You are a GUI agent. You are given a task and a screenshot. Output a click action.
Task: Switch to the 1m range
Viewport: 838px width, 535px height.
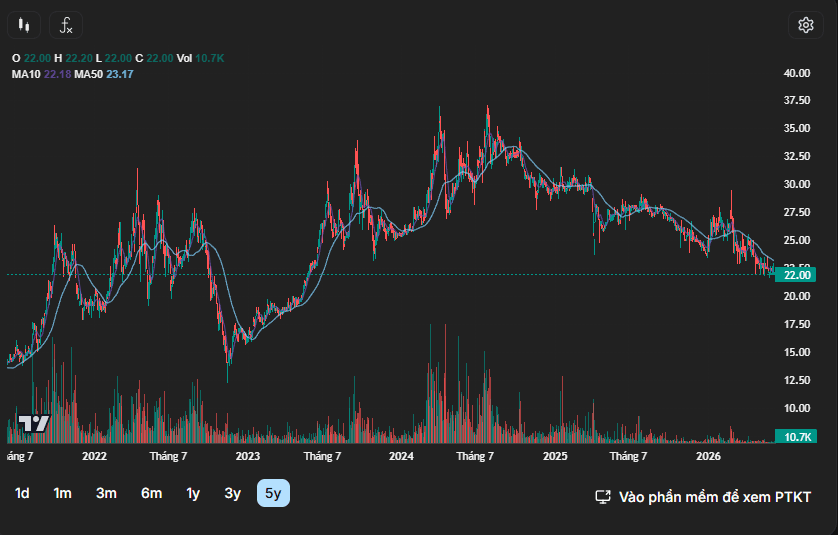coord(63,493)
